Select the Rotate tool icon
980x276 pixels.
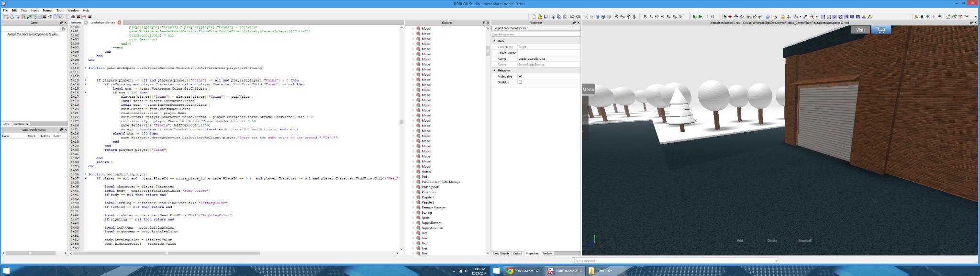pos(742,16)
